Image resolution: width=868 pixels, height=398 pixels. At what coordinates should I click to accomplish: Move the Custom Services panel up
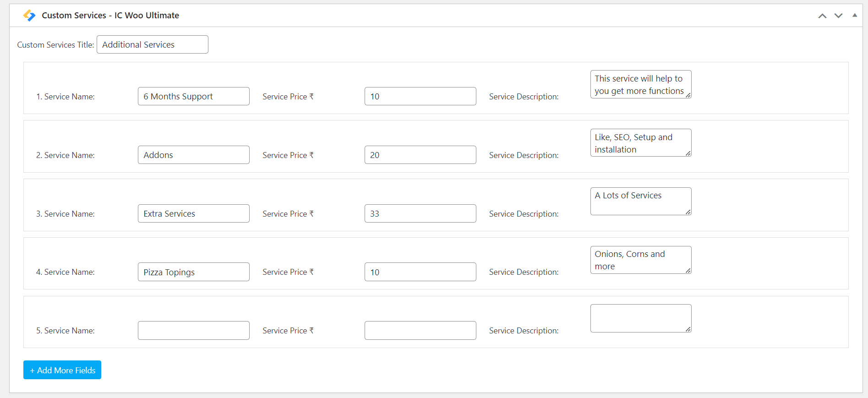(x=822, y=16)
